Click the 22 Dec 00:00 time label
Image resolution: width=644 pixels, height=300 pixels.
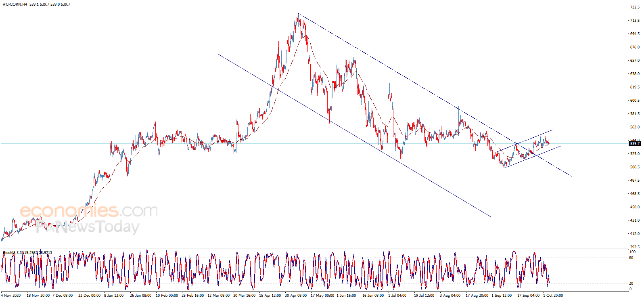(89, 295)
